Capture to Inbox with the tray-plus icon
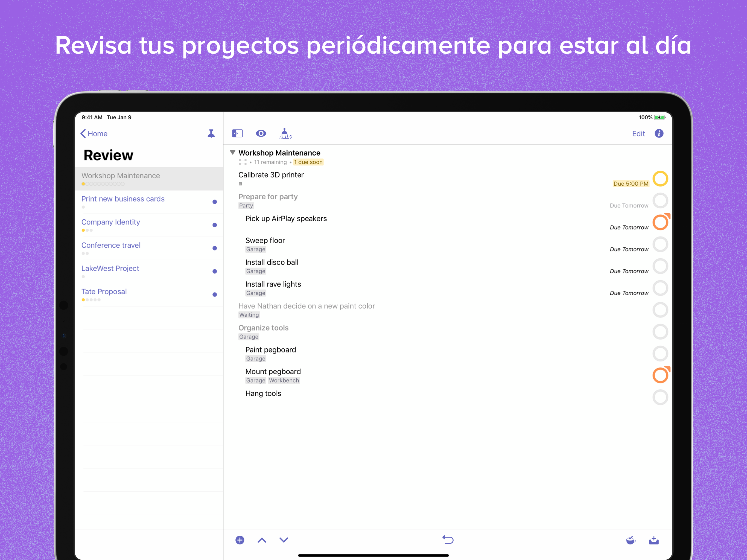Screen dimensions: 747x560 (654, 540)
